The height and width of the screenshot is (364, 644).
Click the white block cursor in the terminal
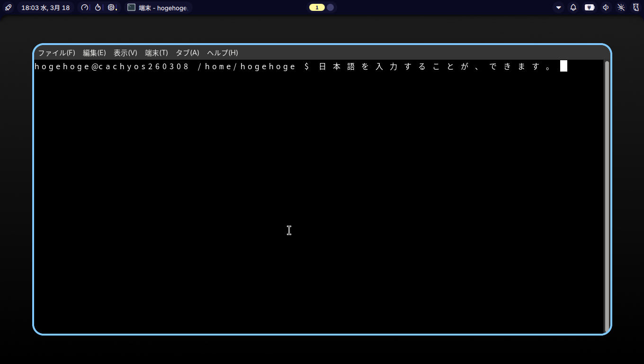(563, 66)
